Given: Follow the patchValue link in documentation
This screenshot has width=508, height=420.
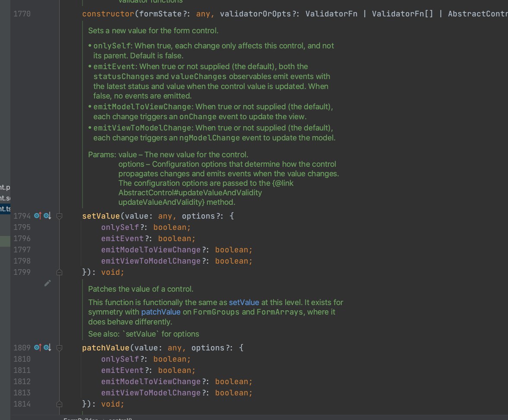Looking at the screenshot, I should (161, 312).
